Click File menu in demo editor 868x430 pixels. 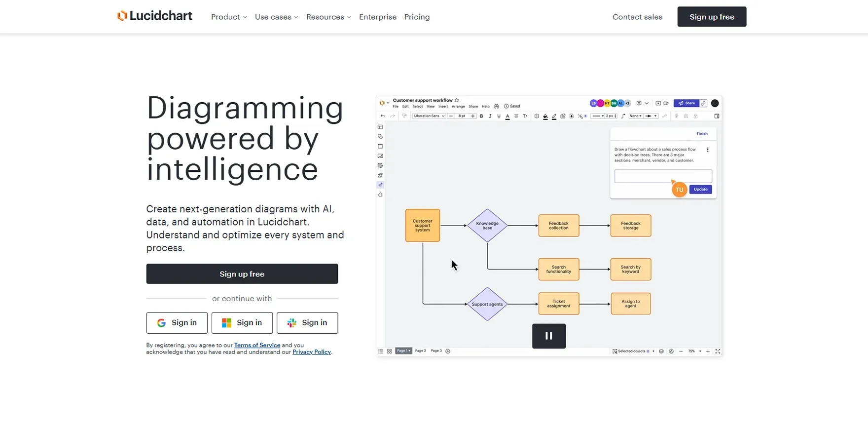pyautogui.click(x=396, y=106)
